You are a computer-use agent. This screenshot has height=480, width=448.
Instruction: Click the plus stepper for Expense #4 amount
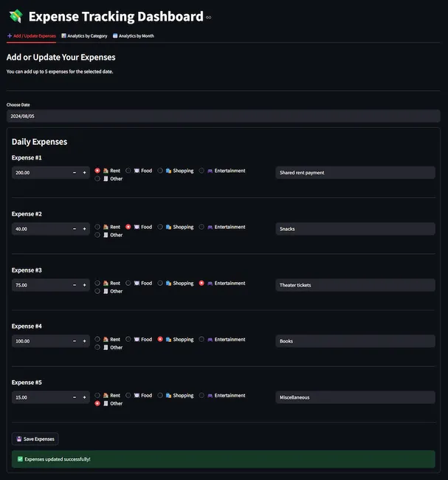point(84,341)
